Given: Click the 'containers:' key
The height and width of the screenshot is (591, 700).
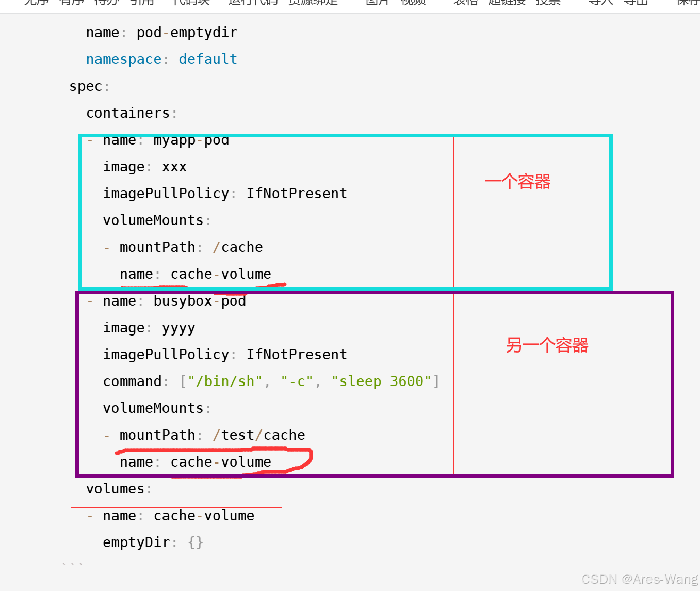Looking at the screenshot, I should click(132, 114).
